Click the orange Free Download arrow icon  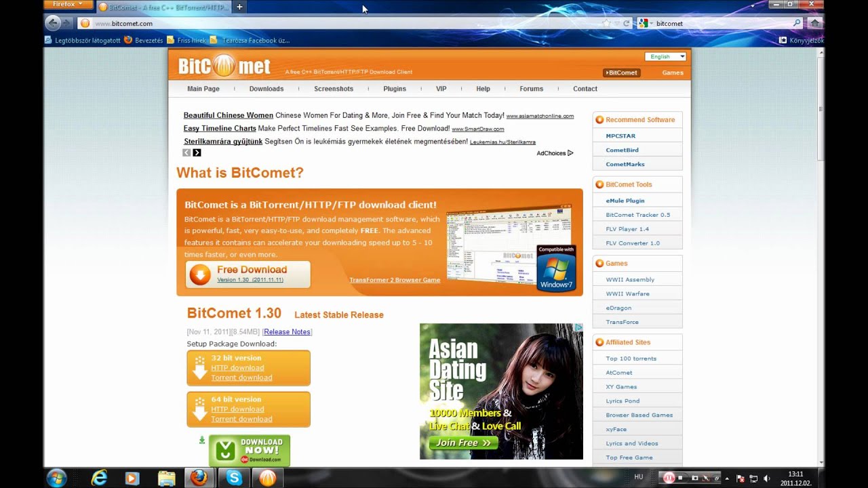point(200,274)
